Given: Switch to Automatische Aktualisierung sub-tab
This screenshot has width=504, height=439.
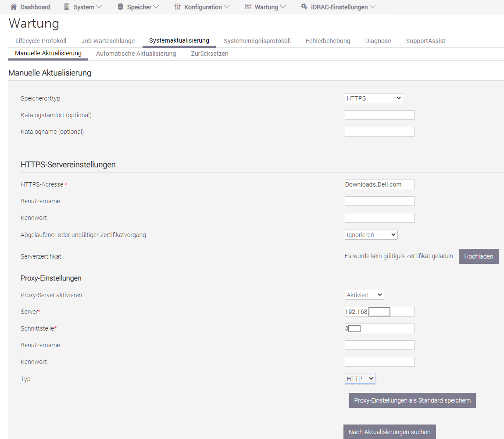Looking at the screenshot, I should coord(136,54).
